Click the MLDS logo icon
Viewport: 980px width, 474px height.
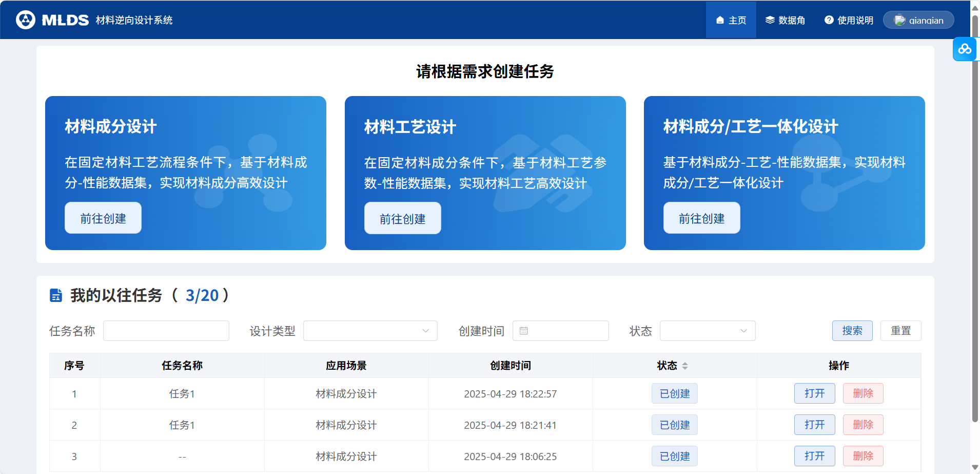26,20
